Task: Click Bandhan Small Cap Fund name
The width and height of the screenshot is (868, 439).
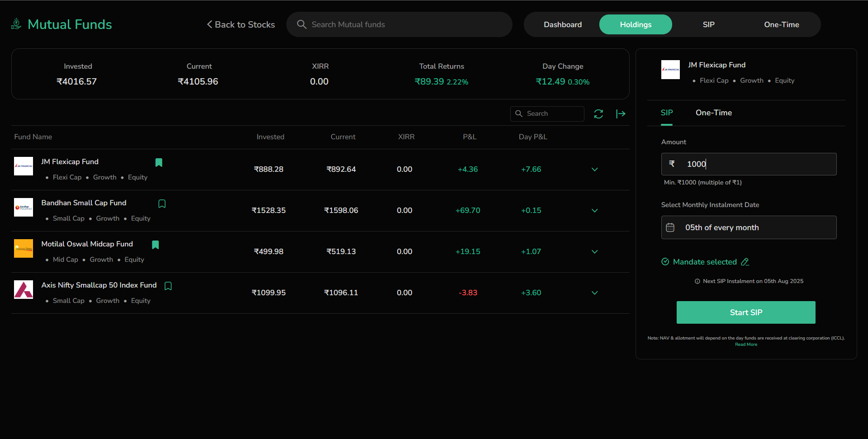Action: pos(84,203)
